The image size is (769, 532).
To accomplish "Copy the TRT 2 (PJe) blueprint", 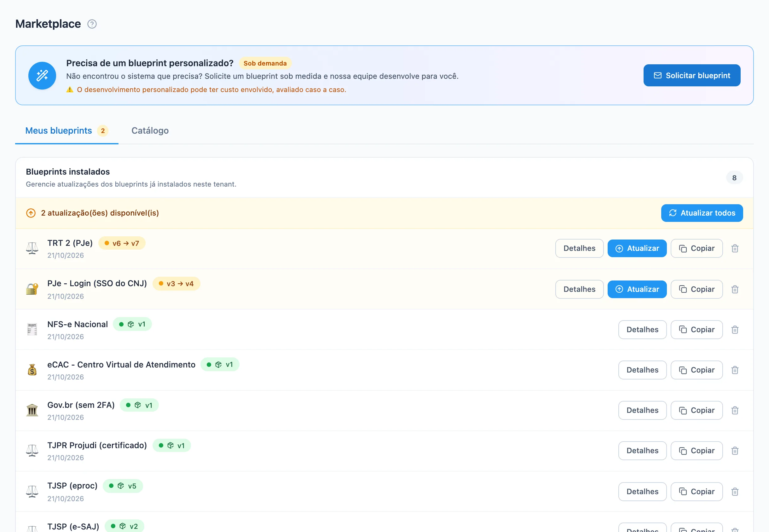I will [696, 248].
